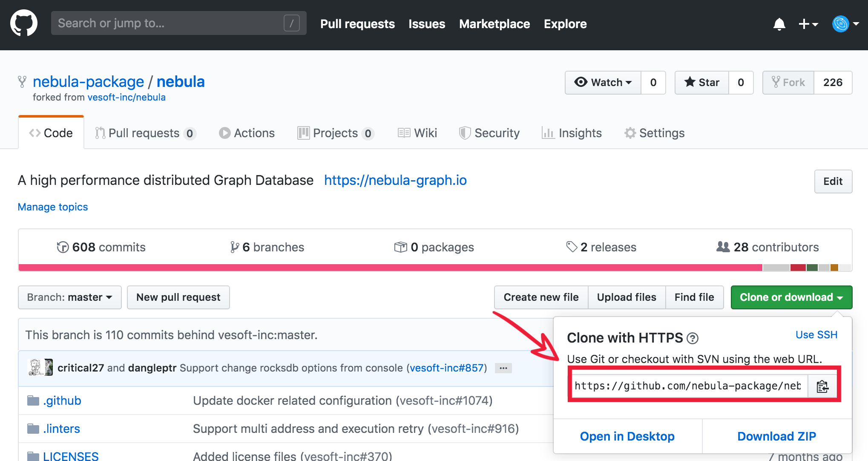
Task: Click the dark green language bar segment
Action: [812, 268]
